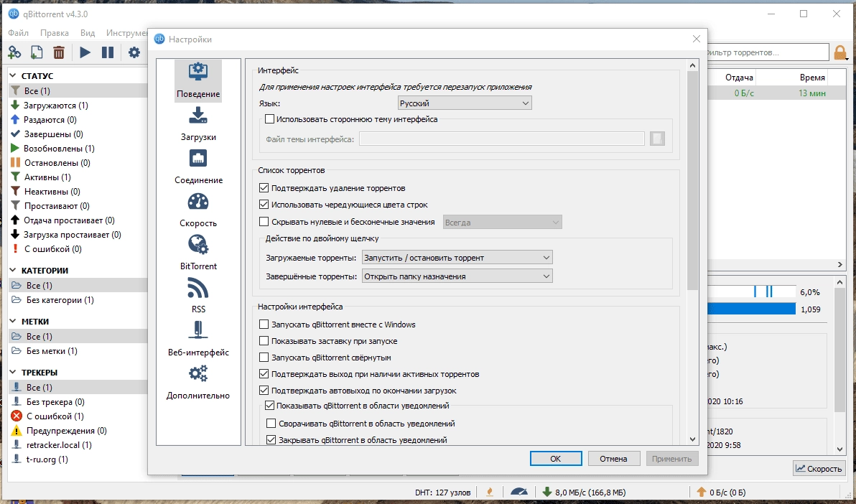This screenshot has width=856, height=504.
Task: Click the flame icon in the status bar
Action: point(490,492)
